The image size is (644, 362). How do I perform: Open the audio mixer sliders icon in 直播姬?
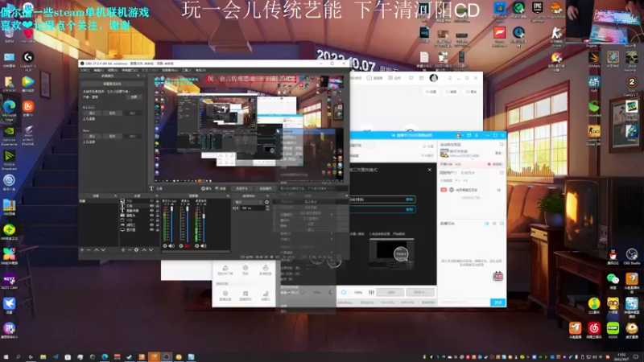pyautogui.click(x=371, y=292)
